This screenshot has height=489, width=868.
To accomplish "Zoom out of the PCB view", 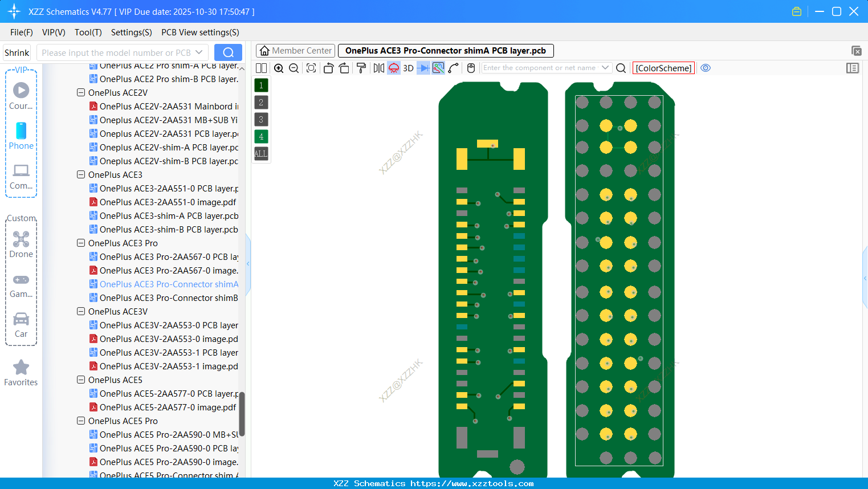I will (x=294, y=68).
